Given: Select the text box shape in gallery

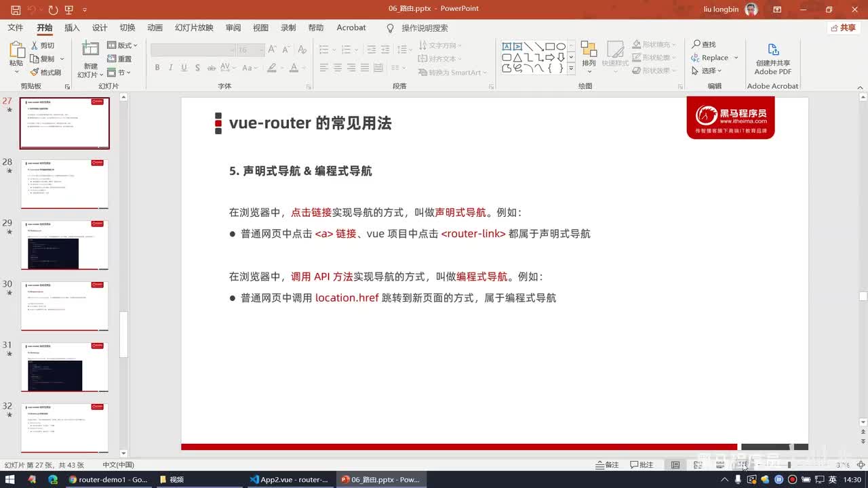Looking at the screenshot, I should tap(507, 47).
